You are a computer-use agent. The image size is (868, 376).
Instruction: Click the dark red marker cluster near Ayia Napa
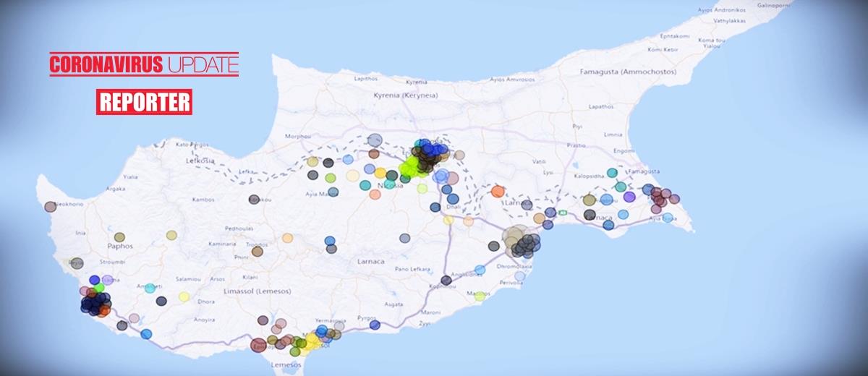[x=660, y=197]
